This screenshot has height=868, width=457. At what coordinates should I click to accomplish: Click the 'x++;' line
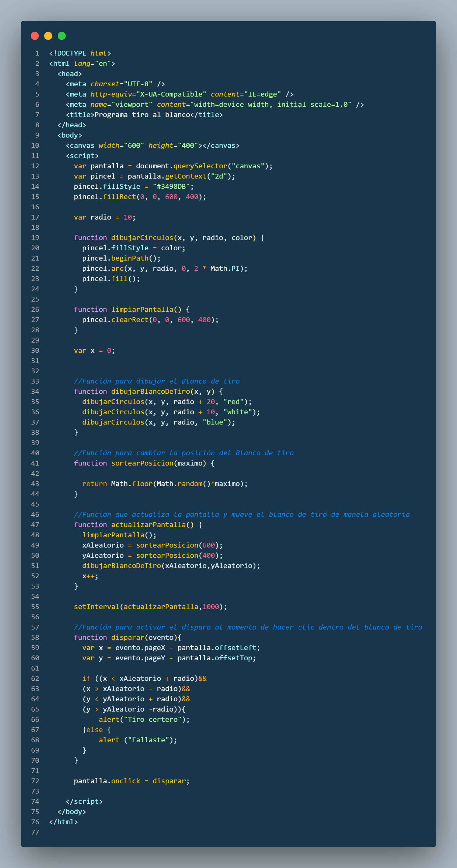(x=90, y=576)
